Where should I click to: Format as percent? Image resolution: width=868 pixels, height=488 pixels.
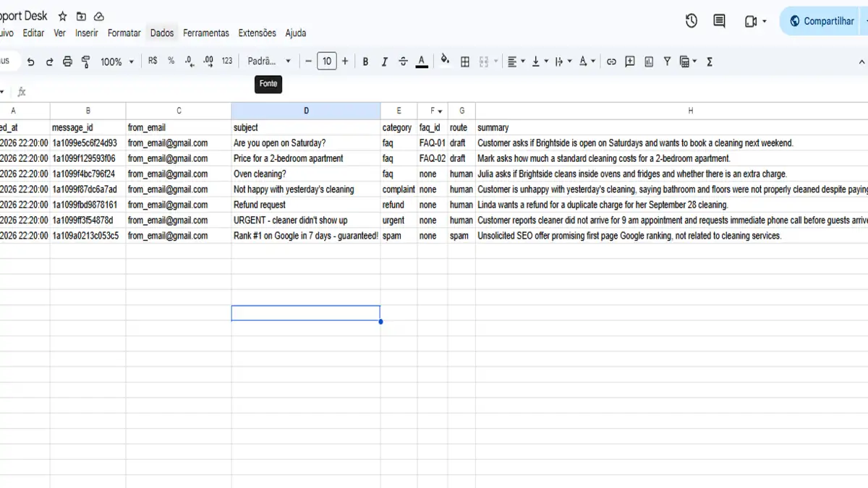[171, 61]
